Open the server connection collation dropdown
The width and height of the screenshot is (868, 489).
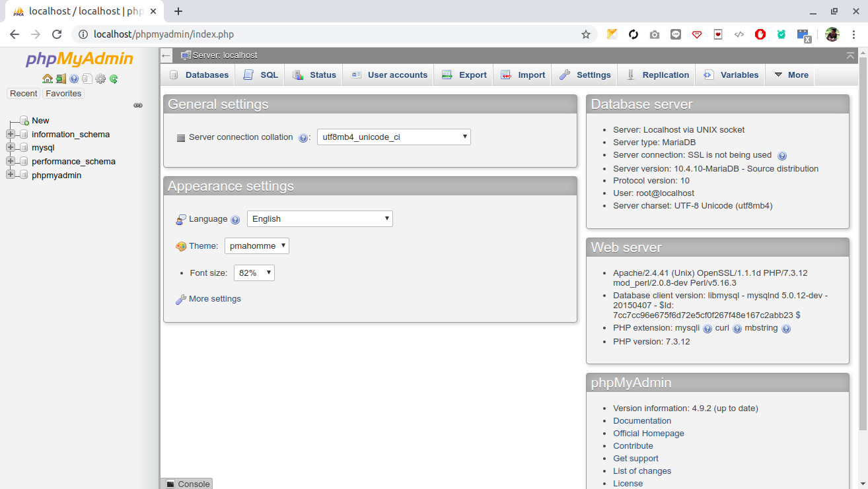click(x=394, y=137)
